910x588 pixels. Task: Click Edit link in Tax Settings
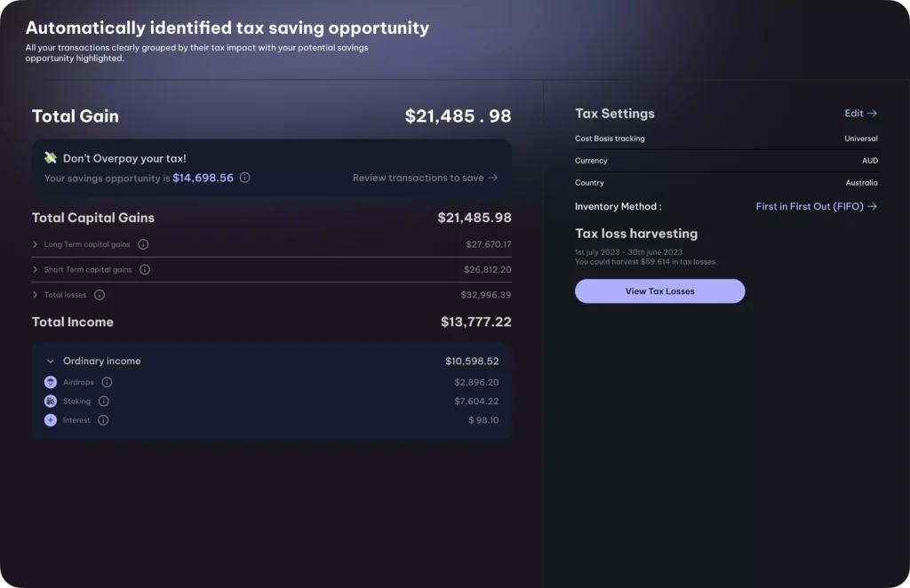860,114
